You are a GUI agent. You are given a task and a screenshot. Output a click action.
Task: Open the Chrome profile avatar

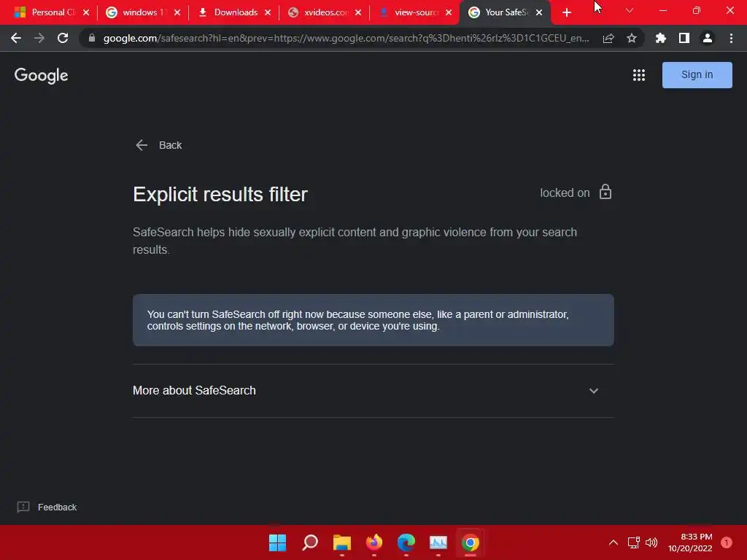(708, 38)
